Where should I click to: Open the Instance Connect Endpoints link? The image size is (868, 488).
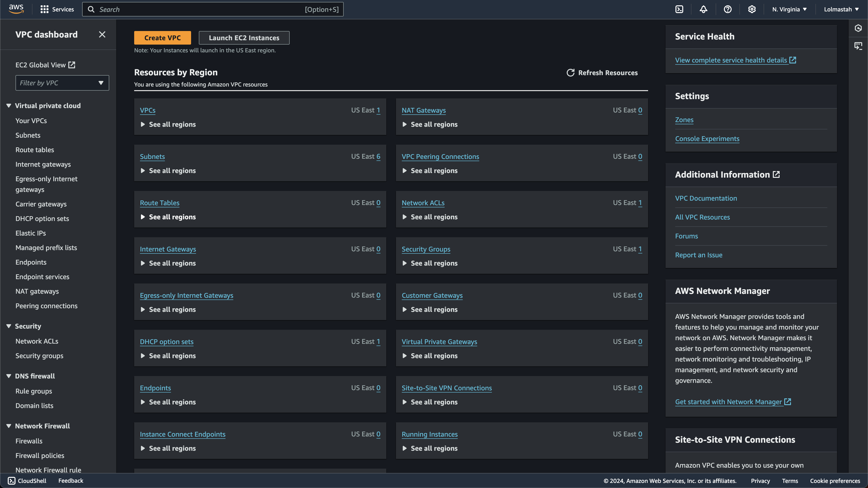click(x=183, y=434)
